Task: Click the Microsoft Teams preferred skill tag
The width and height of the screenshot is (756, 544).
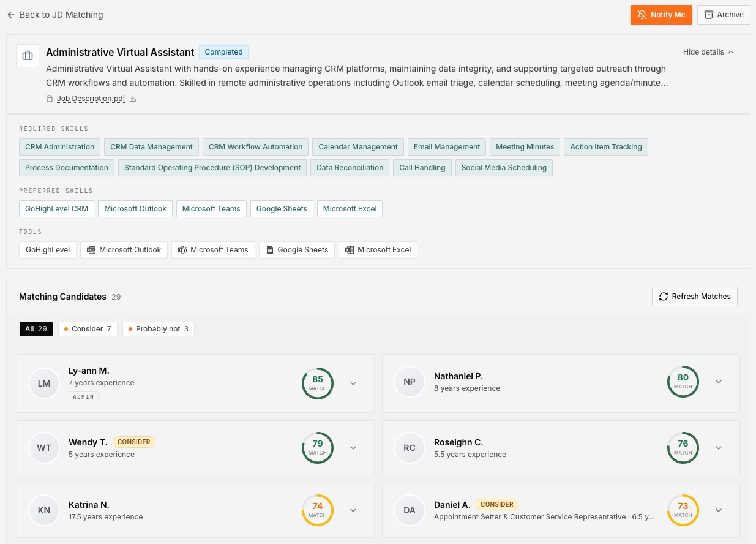Action: [211, 209]
